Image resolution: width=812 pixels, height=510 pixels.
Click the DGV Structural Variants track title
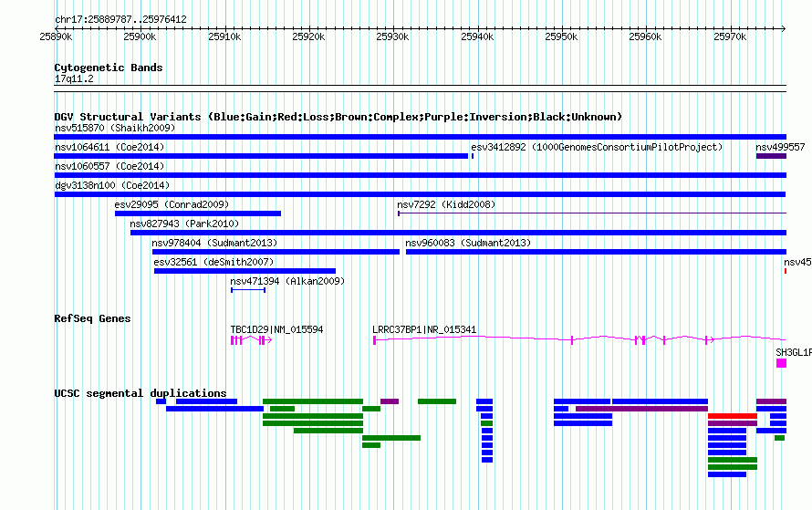338,117
